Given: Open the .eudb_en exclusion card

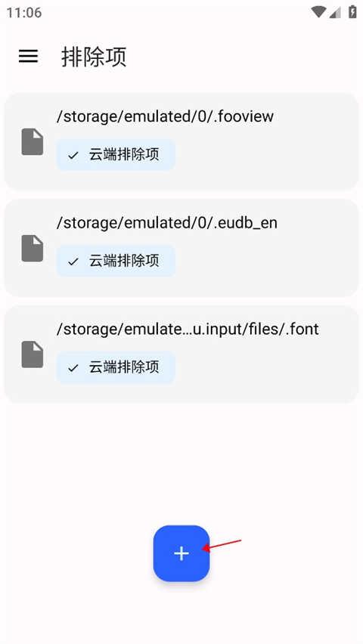Looking at the screenshot, I should tap(181, 248).
